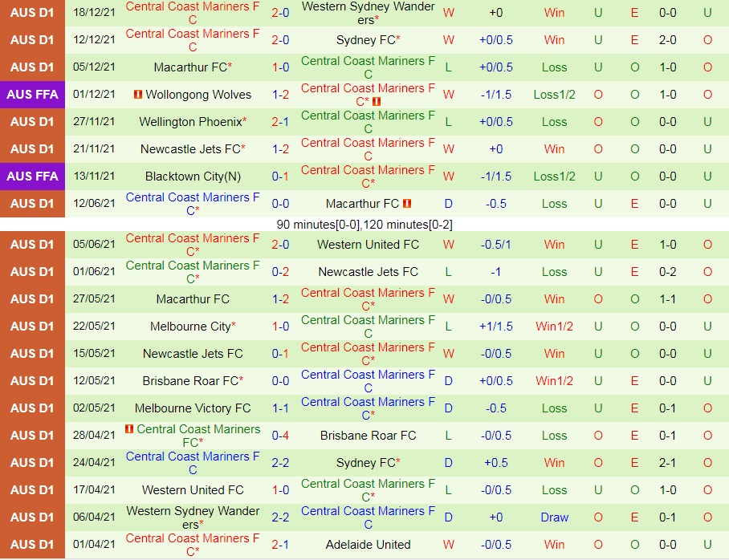Select handicap -1 on 01/06/21 row
Image resolution: width=729 pixels, height=560 pixels.
496,272
